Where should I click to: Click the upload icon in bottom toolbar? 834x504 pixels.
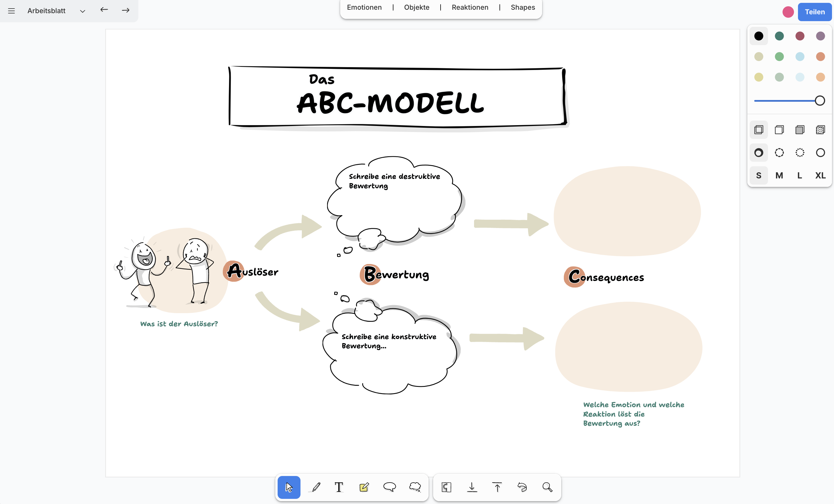pos(497,487)
